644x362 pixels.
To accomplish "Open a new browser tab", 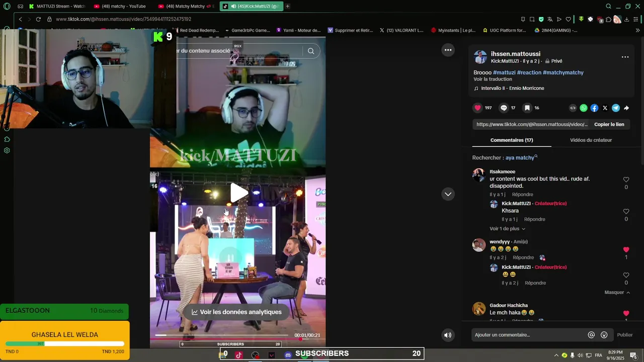I will click(287, 7).
